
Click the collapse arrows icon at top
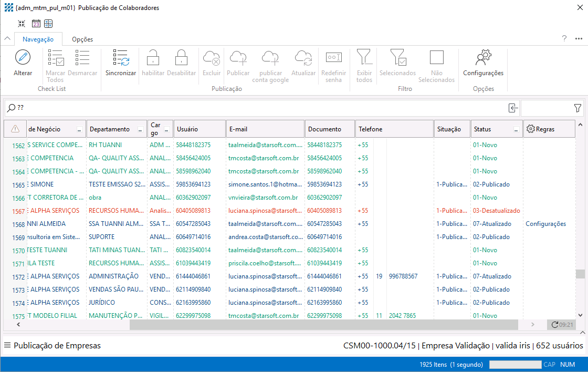[22, 24]
